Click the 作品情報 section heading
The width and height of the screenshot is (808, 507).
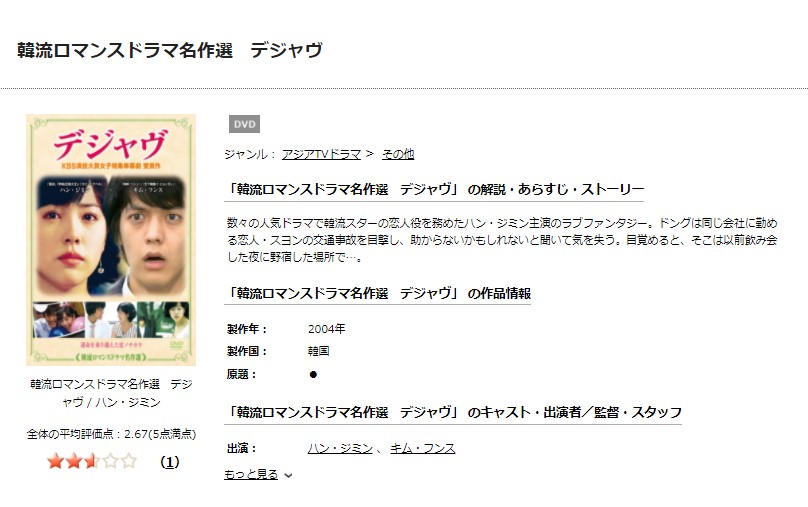tap(378, 293)
